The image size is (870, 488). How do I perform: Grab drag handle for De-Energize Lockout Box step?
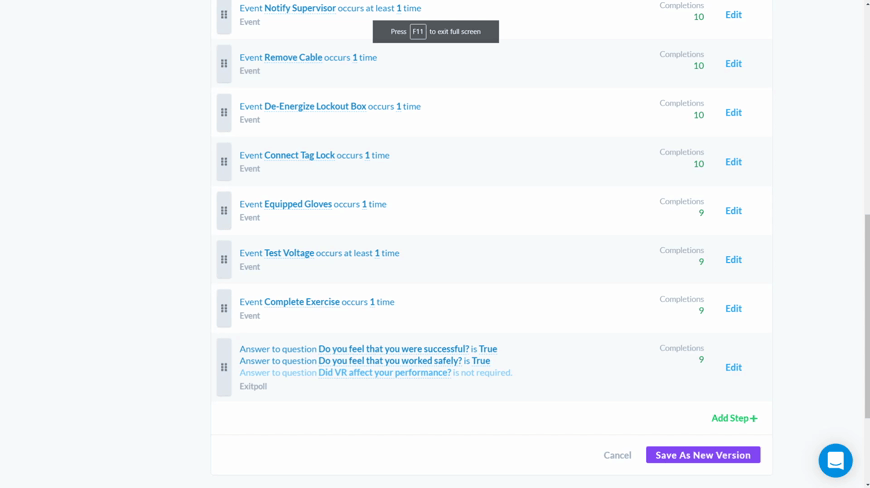[x=224, y=113]
